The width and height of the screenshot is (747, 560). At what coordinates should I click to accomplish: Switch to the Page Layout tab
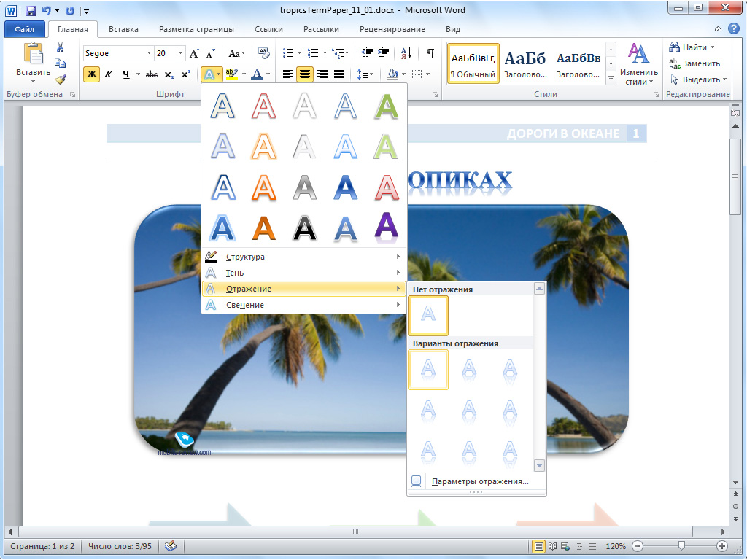point(196,29)
